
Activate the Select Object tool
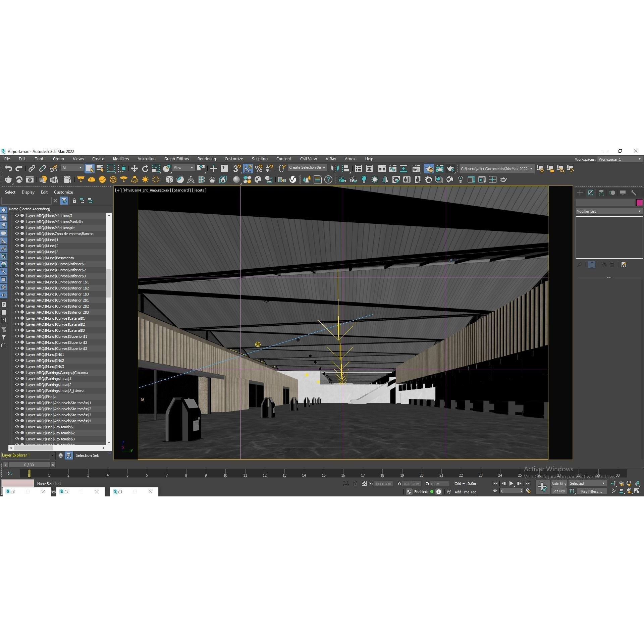89,169
